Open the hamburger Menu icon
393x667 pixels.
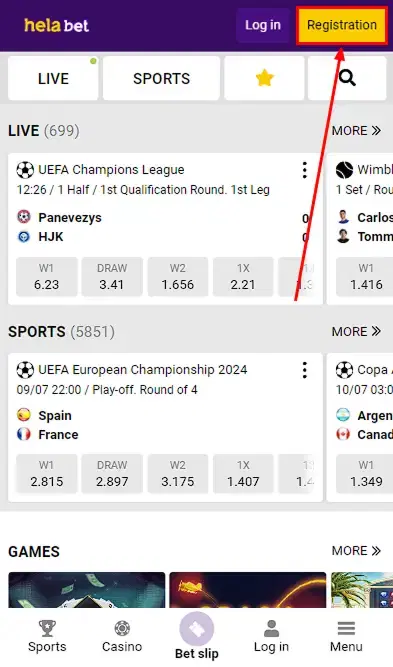[346, 628]
